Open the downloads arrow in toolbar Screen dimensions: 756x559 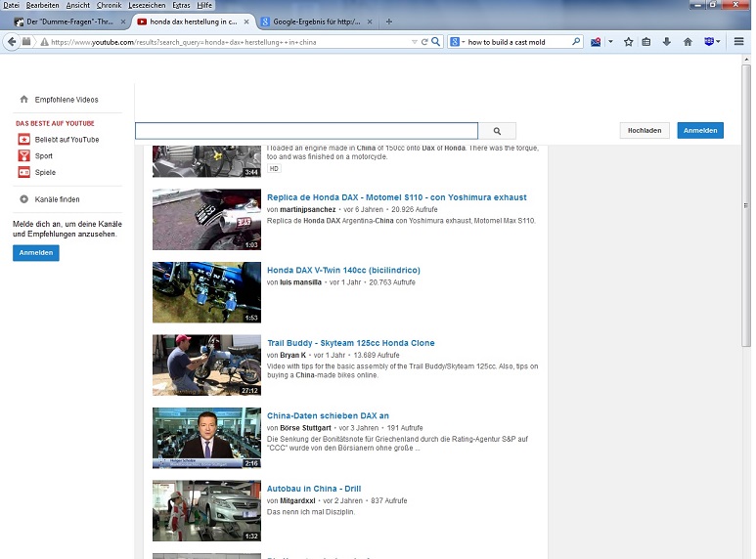point(667,42)
